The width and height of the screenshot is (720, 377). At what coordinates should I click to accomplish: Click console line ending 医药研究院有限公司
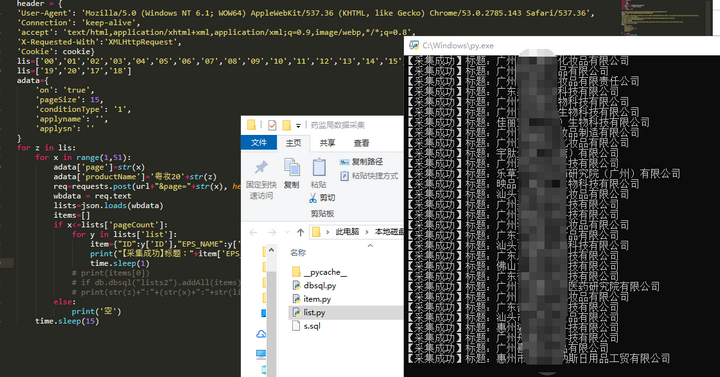534,287
